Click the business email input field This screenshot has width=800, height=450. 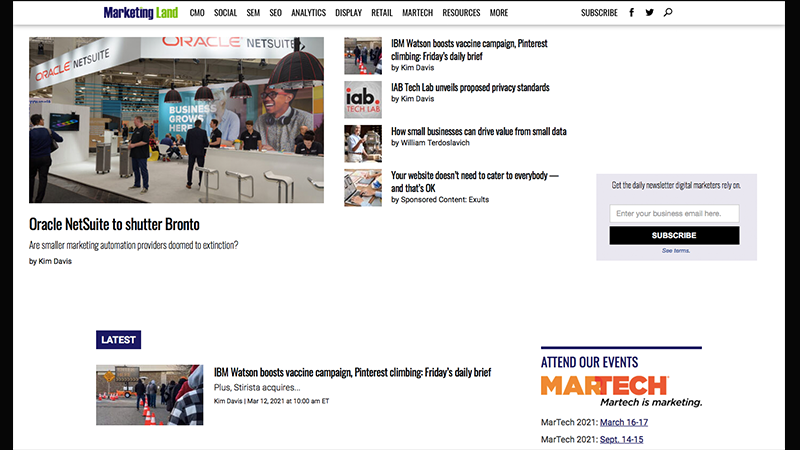(x=674, y=213)
